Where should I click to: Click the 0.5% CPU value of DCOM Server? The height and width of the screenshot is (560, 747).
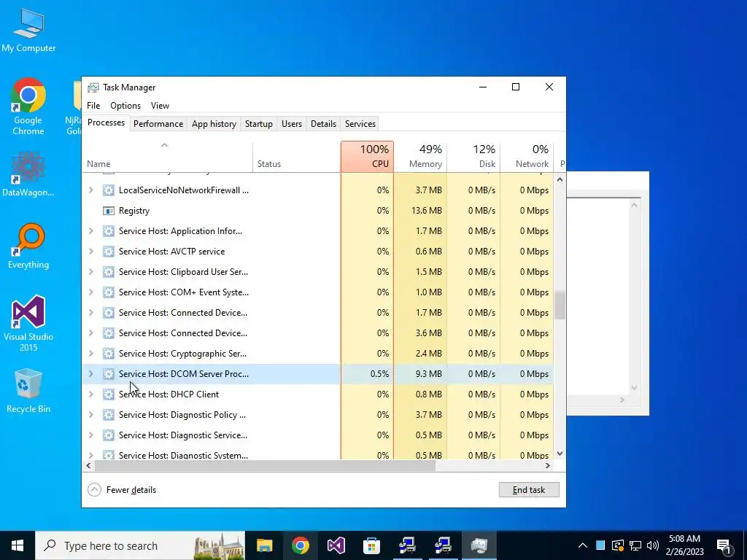[x=379, y=374]
